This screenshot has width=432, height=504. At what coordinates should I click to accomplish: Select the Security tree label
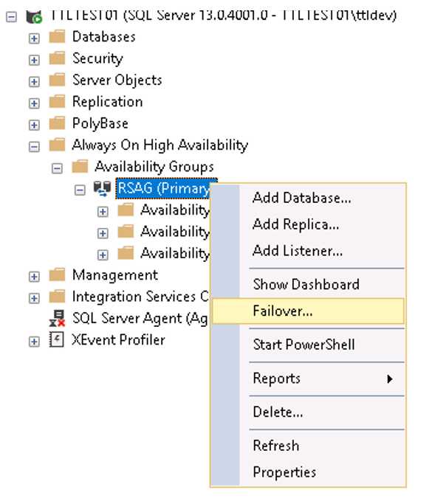click(x=97, y=58)
